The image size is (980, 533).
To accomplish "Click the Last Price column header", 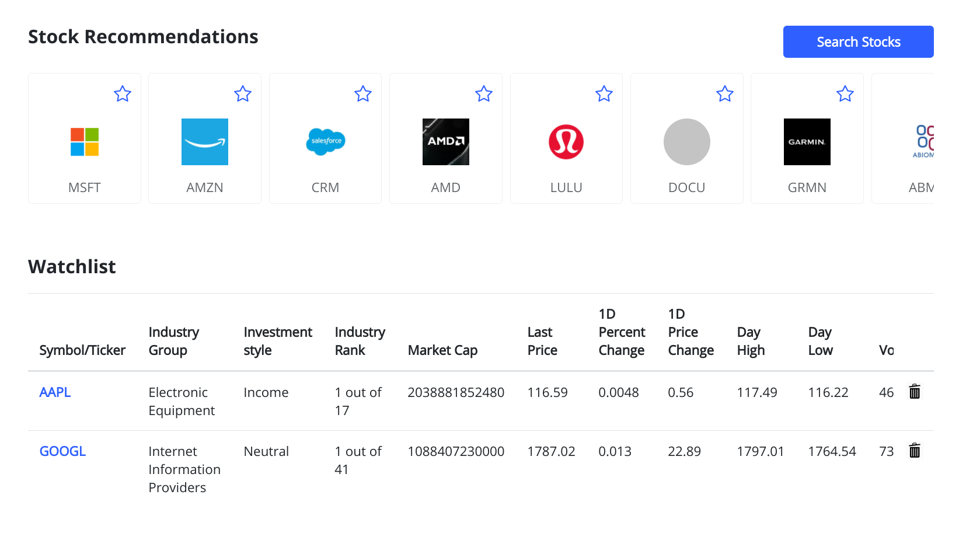I will tap(542, 341).
